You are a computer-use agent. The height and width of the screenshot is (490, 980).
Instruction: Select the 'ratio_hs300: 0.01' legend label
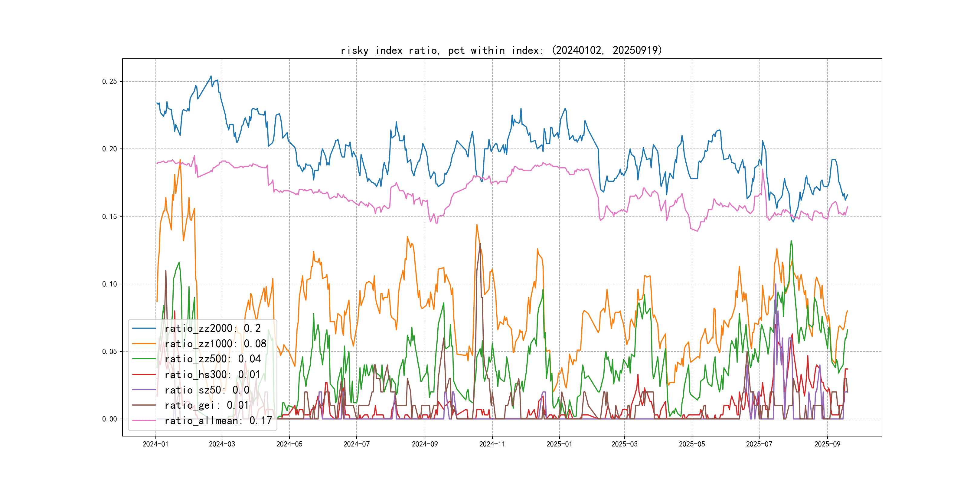pos(212,374)
